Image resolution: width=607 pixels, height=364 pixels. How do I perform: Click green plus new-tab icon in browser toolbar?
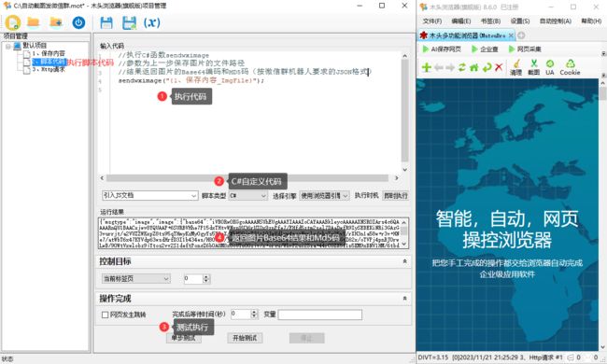426,67
